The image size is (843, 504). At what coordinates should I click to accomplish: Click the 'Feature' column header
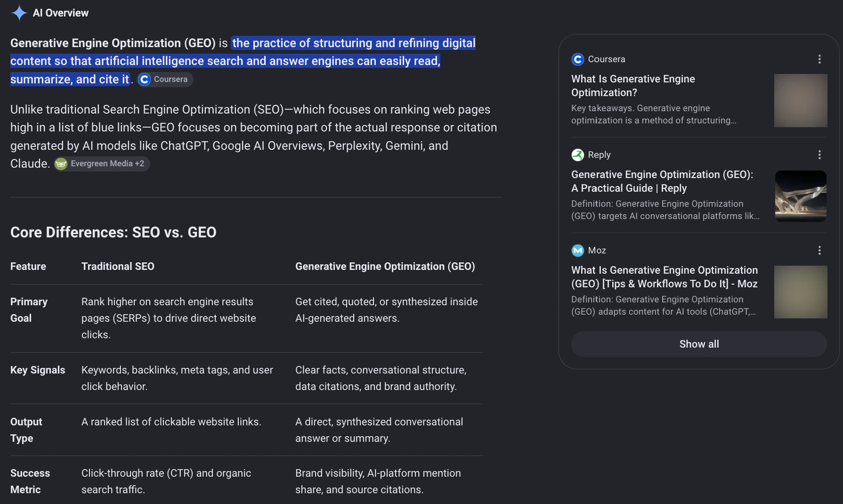pyautogui.click(x=28, y=267)
